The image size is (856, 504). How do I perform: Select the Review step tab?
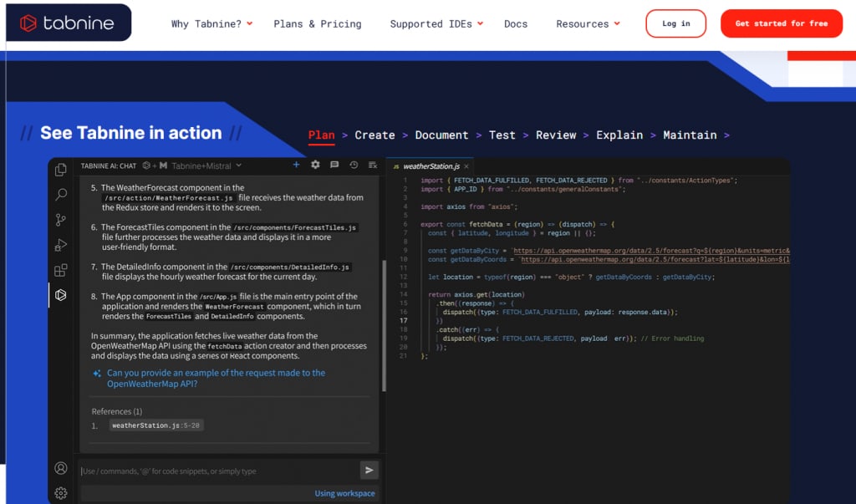click(556, 135)
